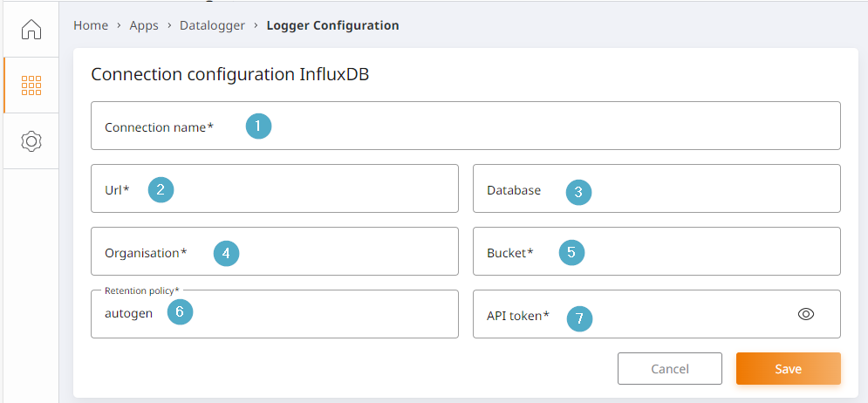
Task: Save the InfluxDB connection
Action: coord(789,369)
